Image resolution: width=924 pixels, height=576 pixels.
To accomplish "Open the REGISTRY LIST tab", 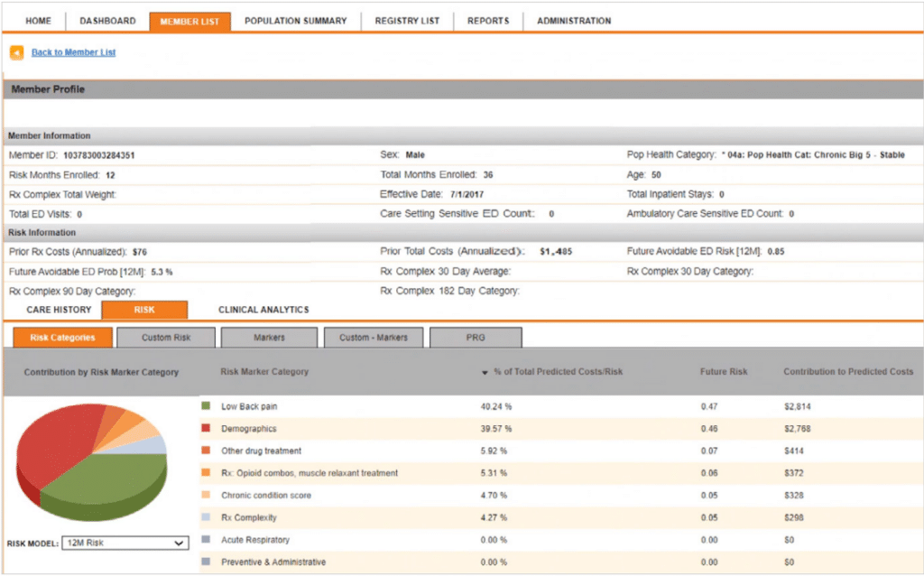I will coord(407,21).
